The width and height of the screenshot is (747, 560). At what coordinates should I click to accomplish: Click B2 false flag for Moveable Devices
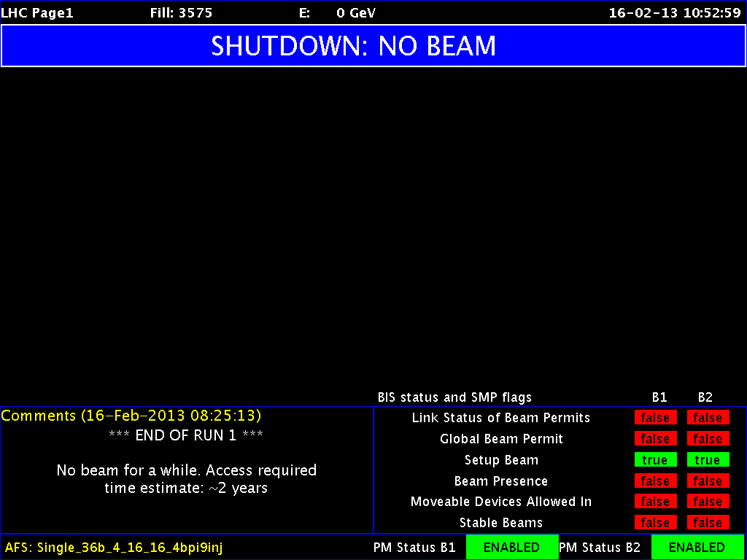(708, 502)
